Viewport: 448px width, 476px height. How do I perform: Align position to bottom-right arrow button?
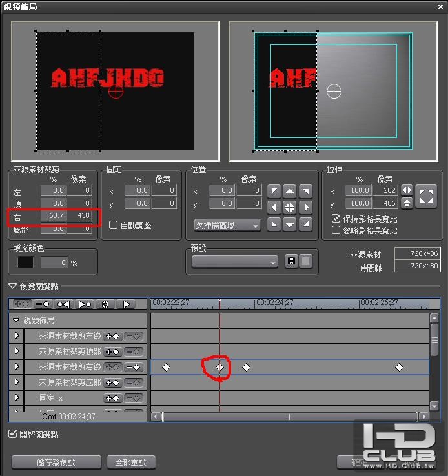pyautogui.click(x=305, y=224)
